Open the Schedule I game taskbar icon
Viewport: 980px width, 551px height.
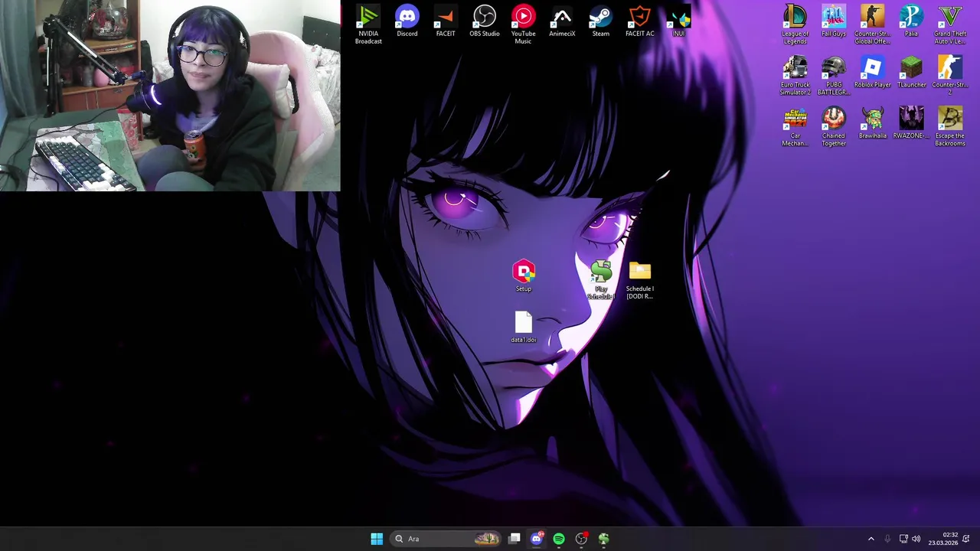[604, 539]
